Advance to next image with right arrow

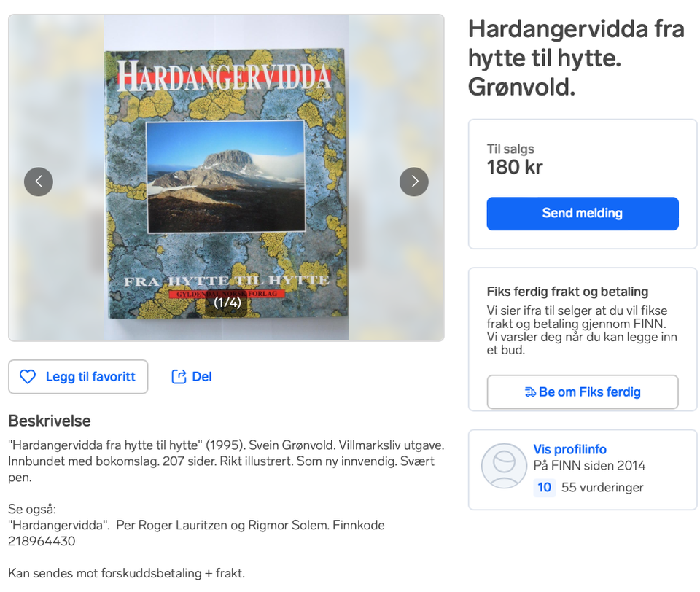(x=414, y=182)
